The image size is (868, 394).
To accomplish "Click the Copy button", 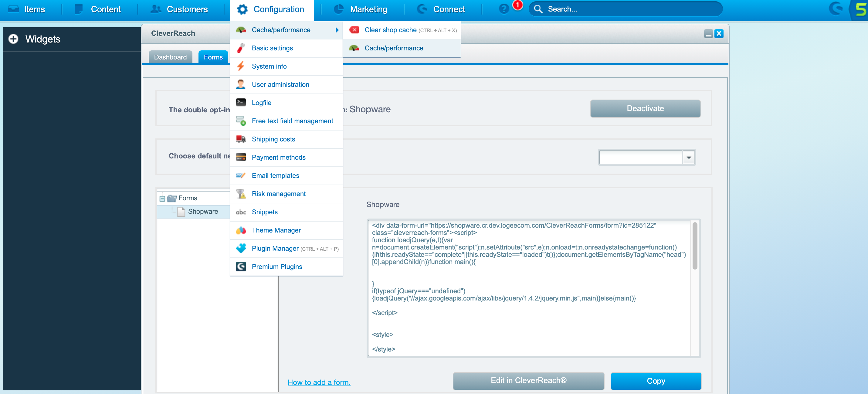I will coord(656,381).
